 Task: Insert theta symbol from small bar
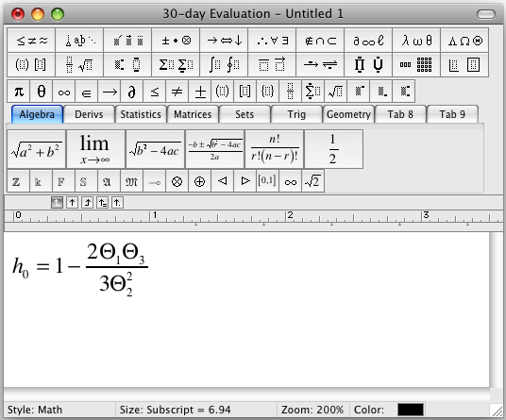click(42, 92)
